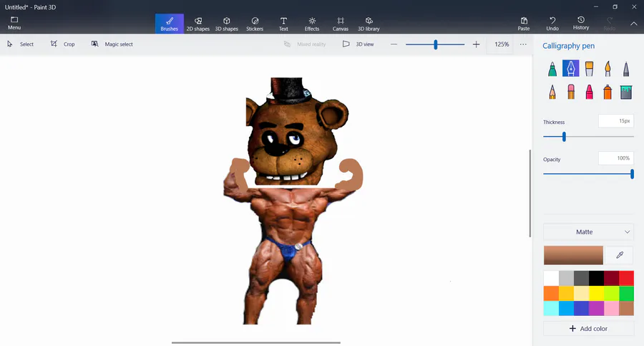Pick the light cyan color swatch
The image size is (644, 346).
click(551, 308)
